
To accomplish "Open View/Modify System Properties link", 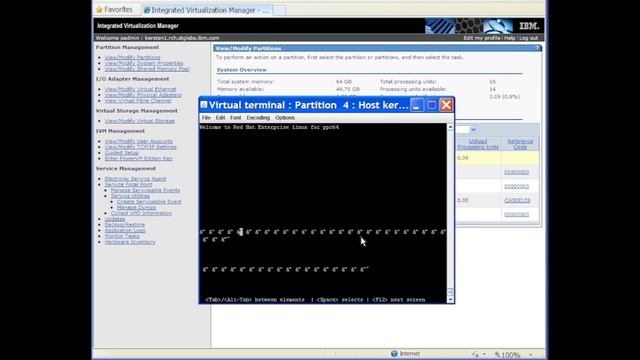I will click(144, 63).
